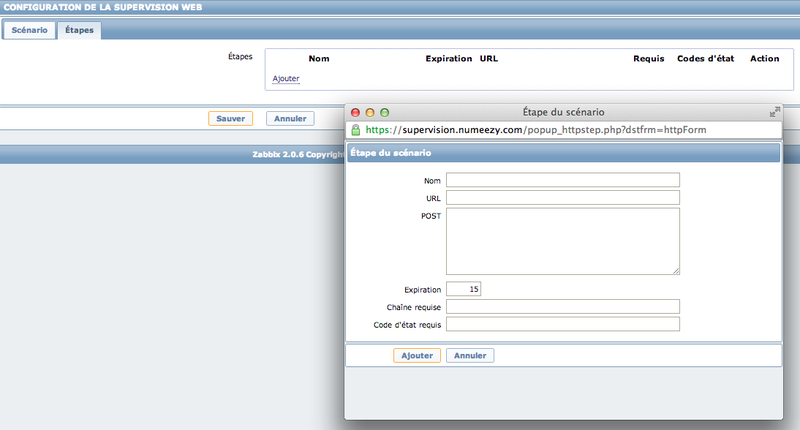This screenshot has height=430, width=800.
Task: Select the Étapes tab
Action: click(79, 30)
